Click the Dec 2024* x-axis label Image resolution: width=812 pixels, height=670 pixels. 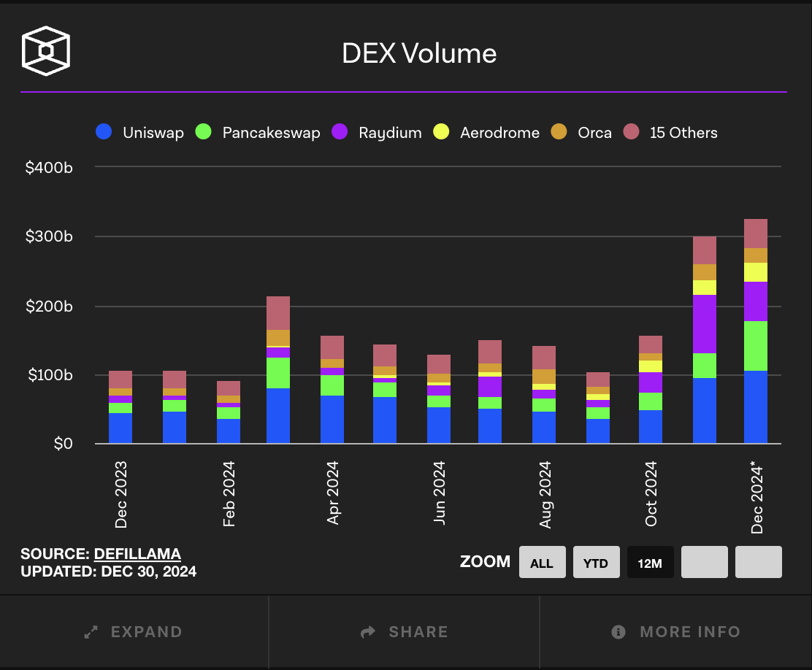(x=757, y=497)
